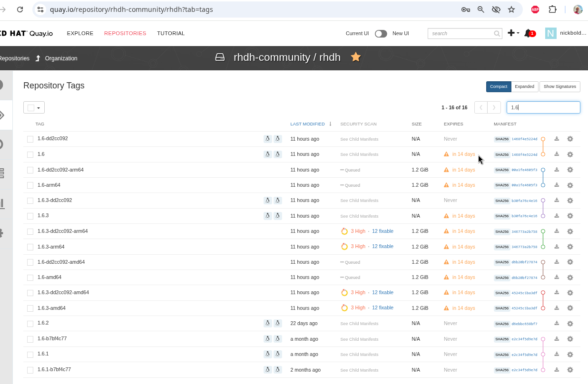Open the plus create-new dropdown
Image resolution: width=588 pixels, height=384 pixels.
click(513, 33)
